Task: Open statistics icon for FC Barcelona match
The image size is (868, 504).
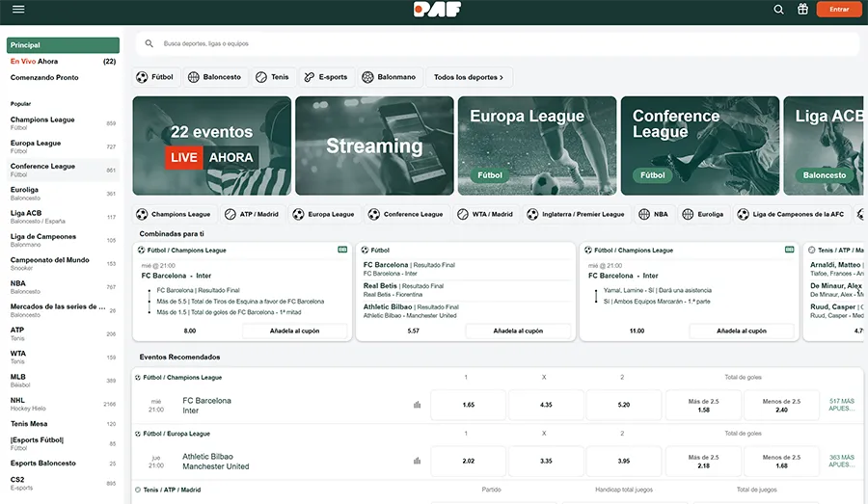Action: point(417,405)
